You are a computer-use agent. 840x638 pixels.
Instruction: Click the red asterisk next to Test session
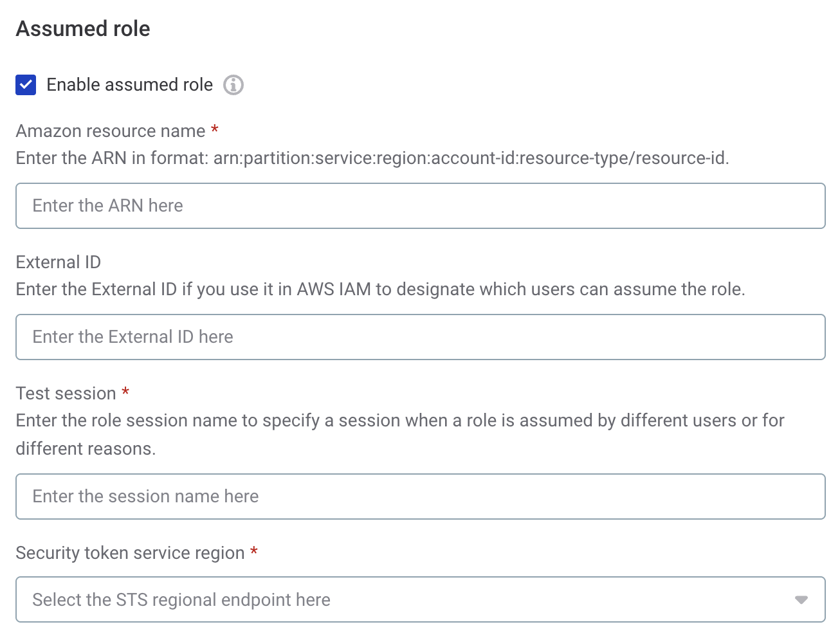[127, 392]
